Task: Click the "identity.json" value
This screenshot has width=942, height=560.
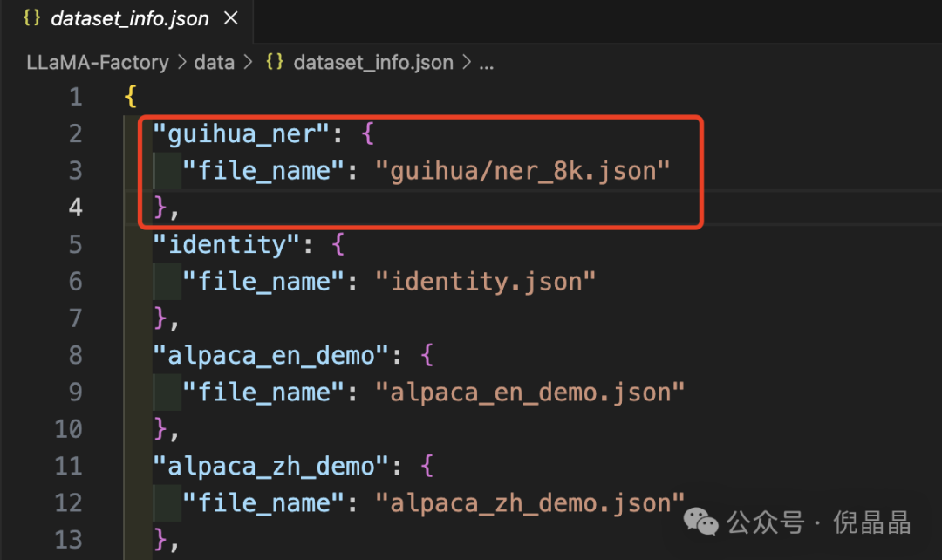Action: coord(486,282)
